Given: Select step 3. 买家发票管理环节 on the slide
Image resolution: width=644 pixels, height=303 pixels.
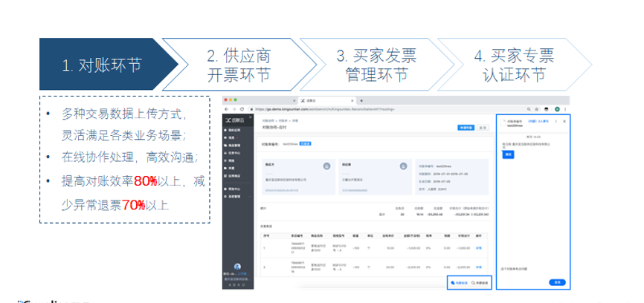Looking at the screenshot, I should (x=376, y=65).
